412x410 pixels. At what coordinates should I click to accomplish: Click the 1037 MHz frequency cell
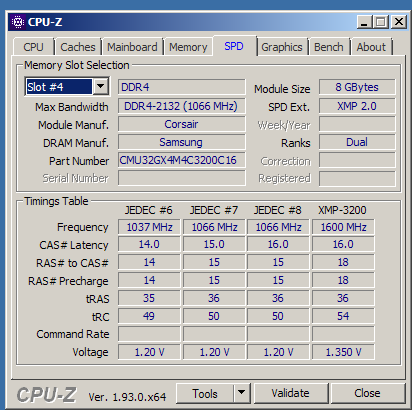coord(149,227)
